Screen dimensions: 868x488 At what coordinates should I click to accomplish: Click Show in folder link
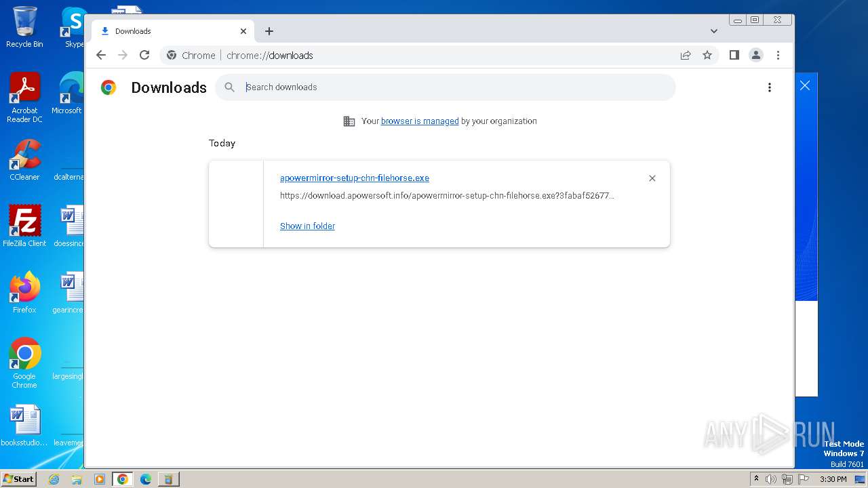[307, 226]
